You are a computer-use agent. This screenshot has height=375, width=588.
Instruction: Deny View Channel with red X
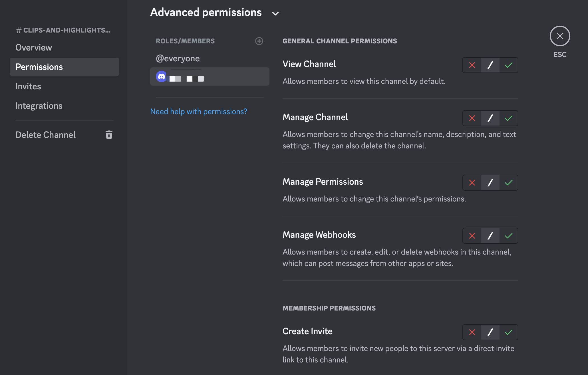click(x=472, y=65)
